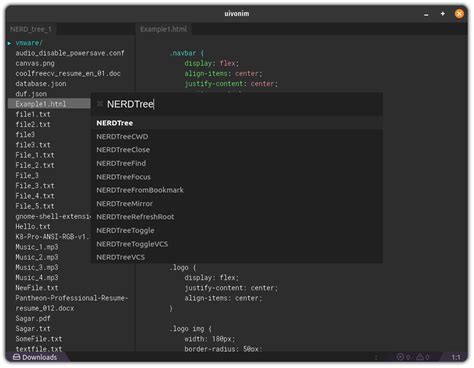Open the vmware/ directory entry
The width and height of the screenshot is (474, 368).
coord(29,43)
